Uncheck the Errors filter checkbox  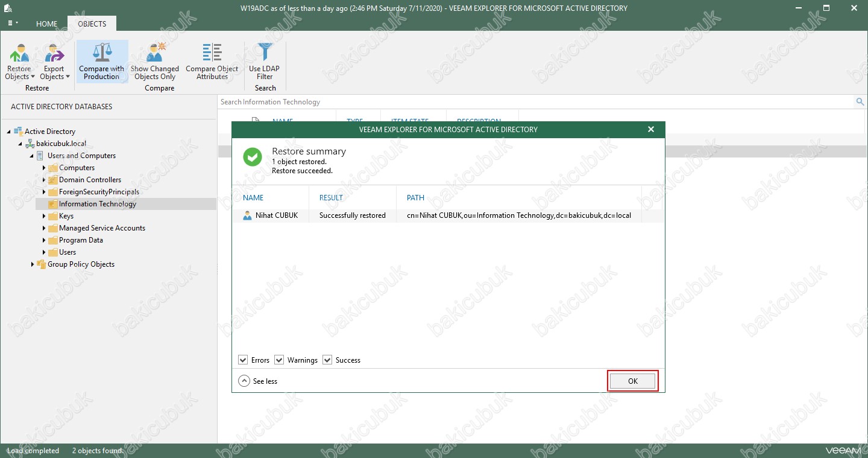[243, 360]
